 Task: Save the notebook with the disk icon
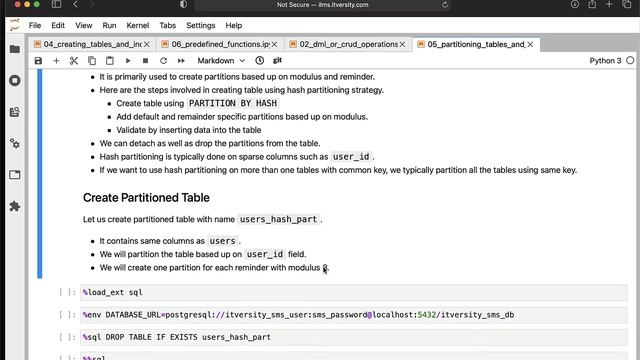[38, 61]
